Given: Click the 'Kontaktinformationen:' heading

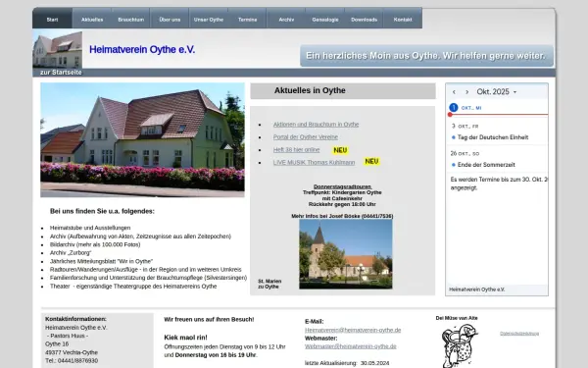Looking at the screenshot, I should click(x=75, y=319).
